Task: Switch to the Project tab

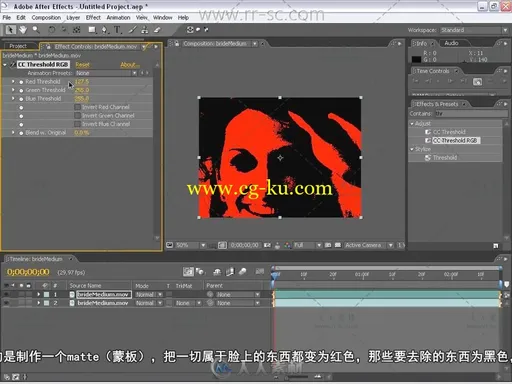Action: 19,46
